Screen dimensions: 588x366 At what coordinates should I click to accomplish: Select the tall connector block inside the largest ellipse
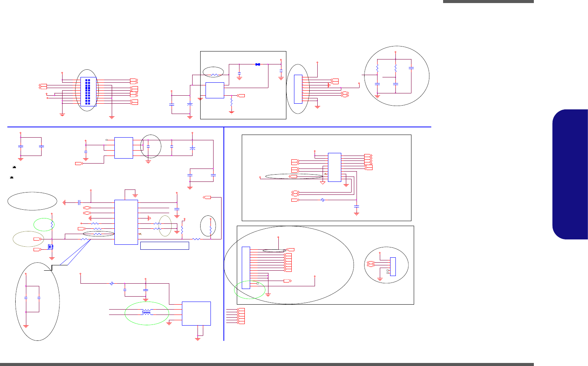[246, 268]
